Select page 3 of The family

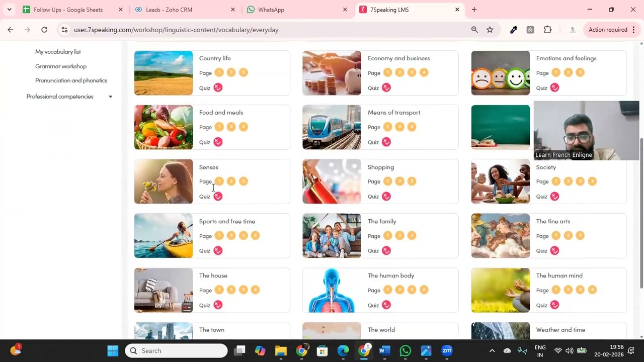tap(412, 235)
